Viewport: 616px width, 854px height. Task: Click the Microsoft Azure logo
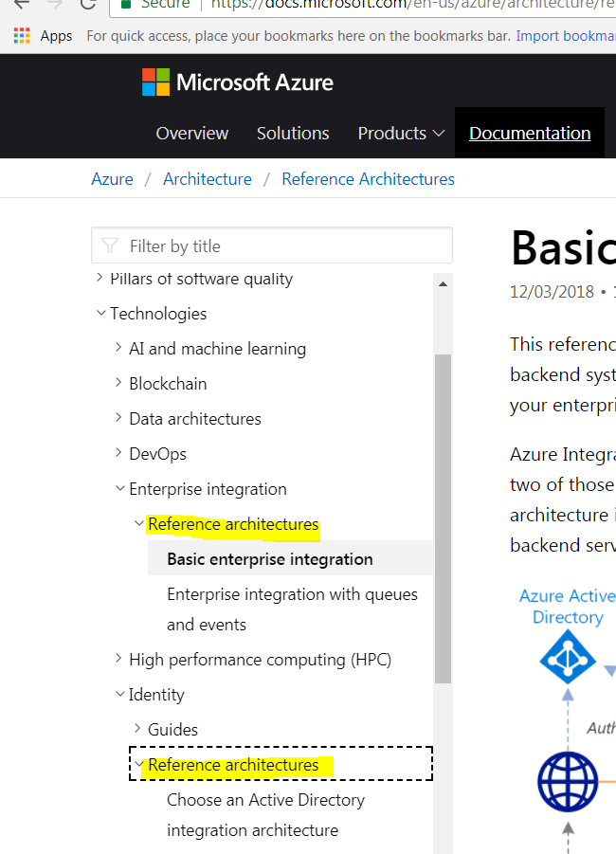pyautogui.click(x=237, y=82)
